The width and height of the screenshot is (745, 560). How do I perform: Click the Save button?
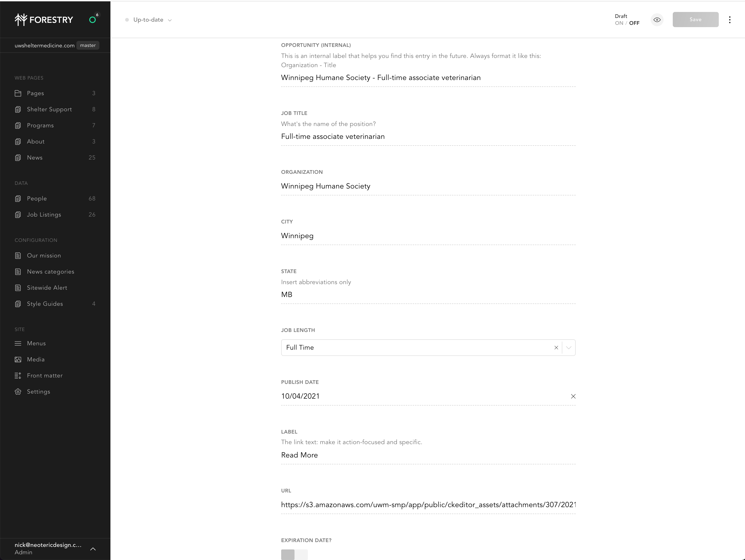point(695,20)
